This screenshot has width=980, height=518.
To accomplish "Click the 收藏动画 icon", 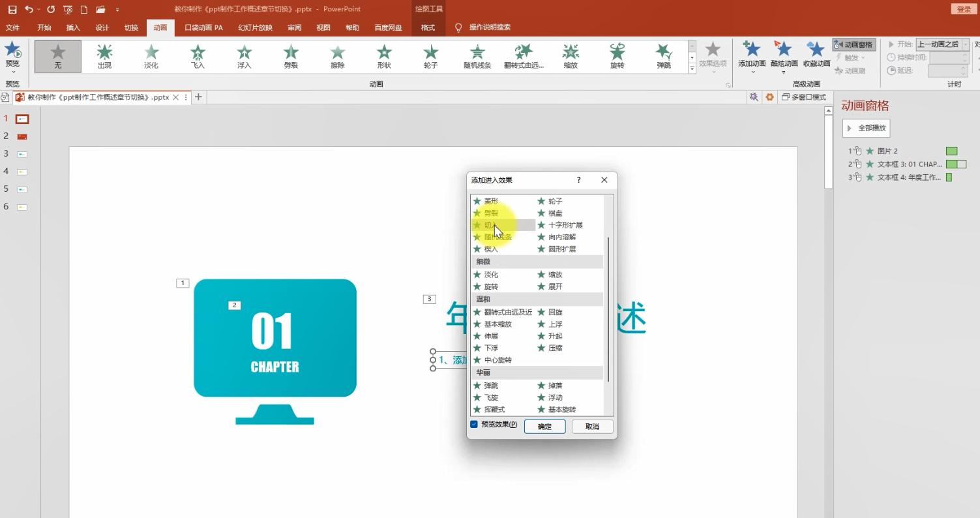I will click(x=816, y=53).
